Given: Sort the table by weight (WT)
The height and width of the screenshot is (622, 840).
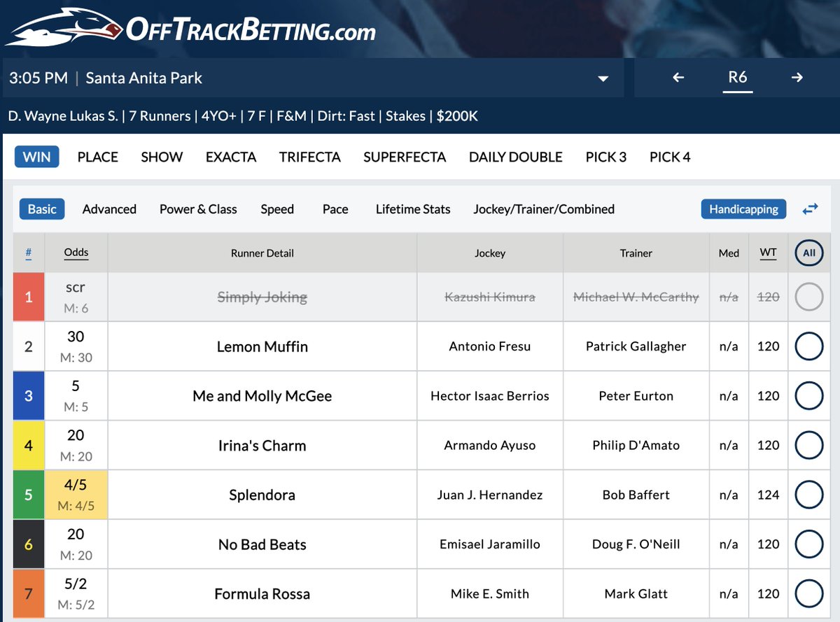Looking at the screenshot, I should click(x=768, y=253).
